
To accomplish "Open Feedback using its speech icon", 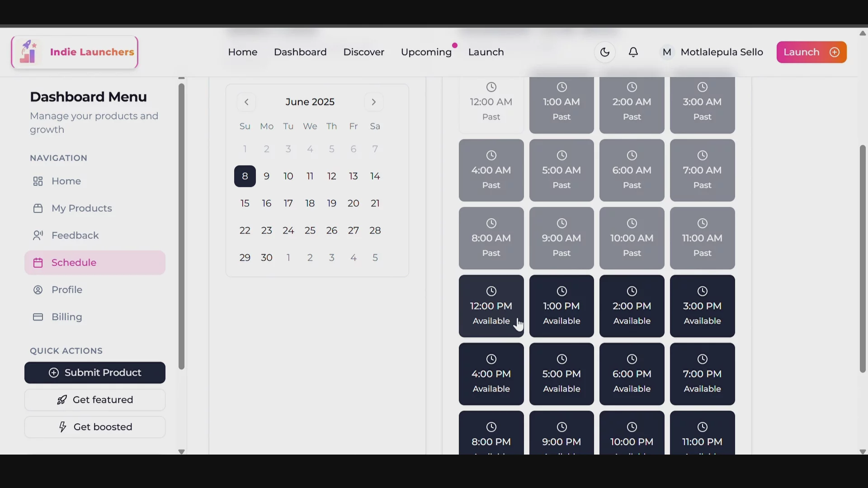I will coord(38,235).
